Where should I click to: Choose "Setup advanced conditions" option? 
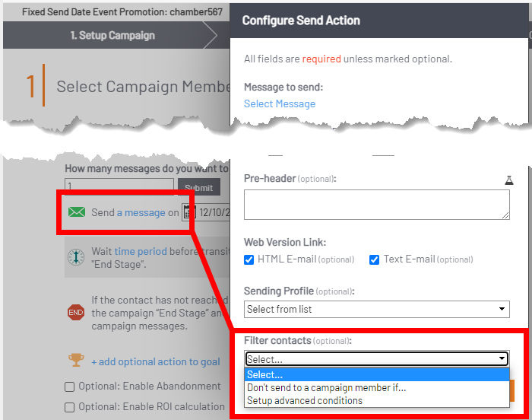click(304, 400)
